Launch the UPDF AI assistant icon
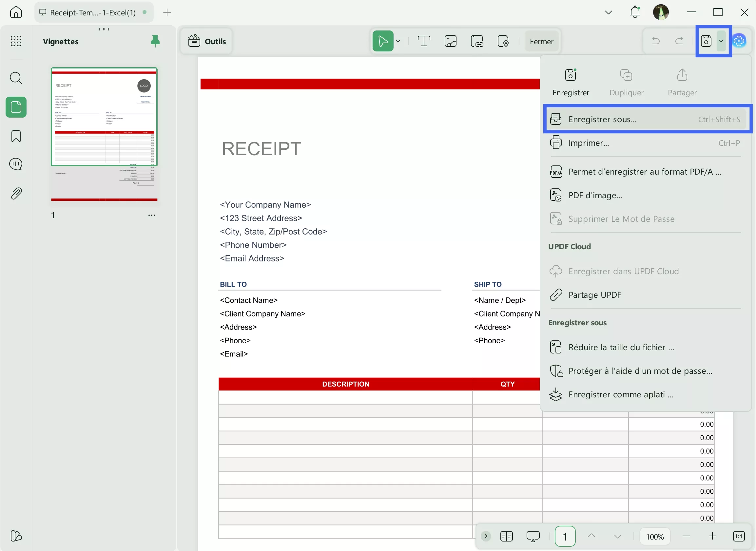The width and height of the screenshot is (756, 551). pyautogui.click(x=739, y=41)
